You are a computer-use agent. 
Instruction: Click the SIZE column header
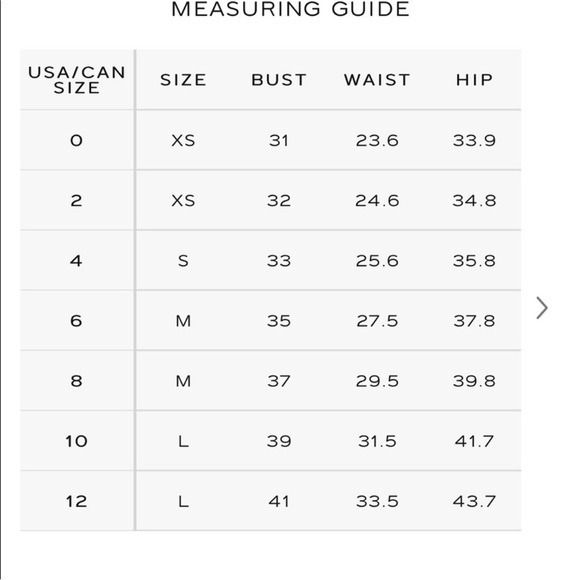183,80
